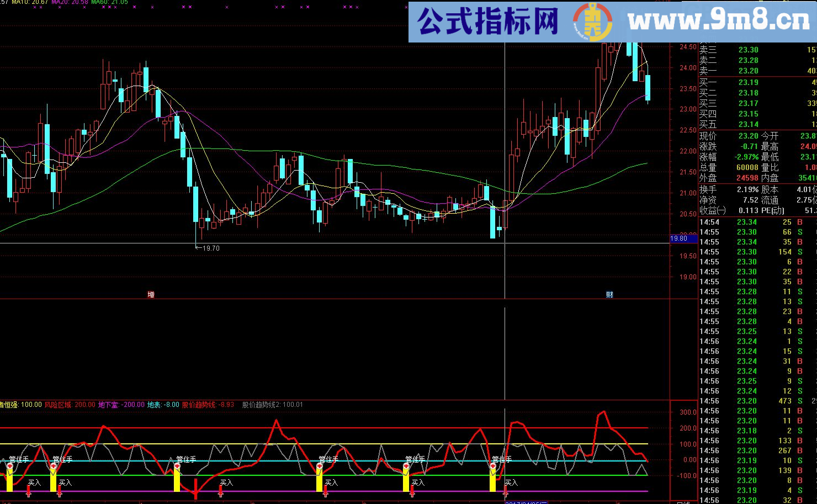The height and width of the screenshot is (504, 817).
Task: Select the trade row with volume 154
Action: [x=758, y=252]
